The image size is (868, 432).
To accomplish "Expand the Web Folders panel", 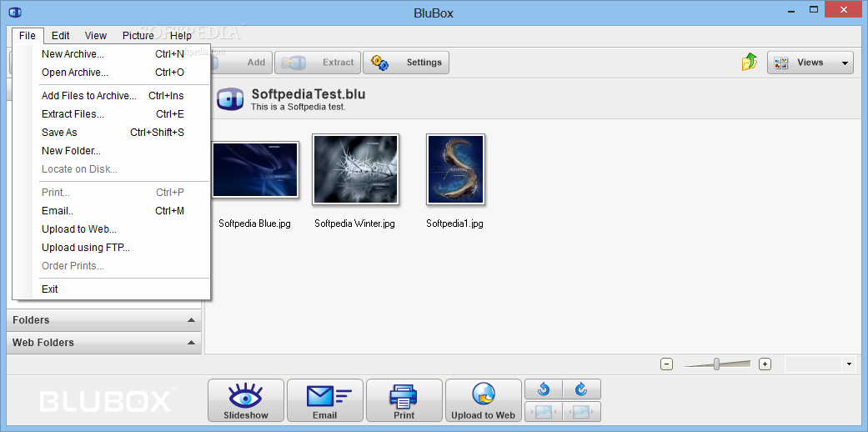I will [104, 343].
